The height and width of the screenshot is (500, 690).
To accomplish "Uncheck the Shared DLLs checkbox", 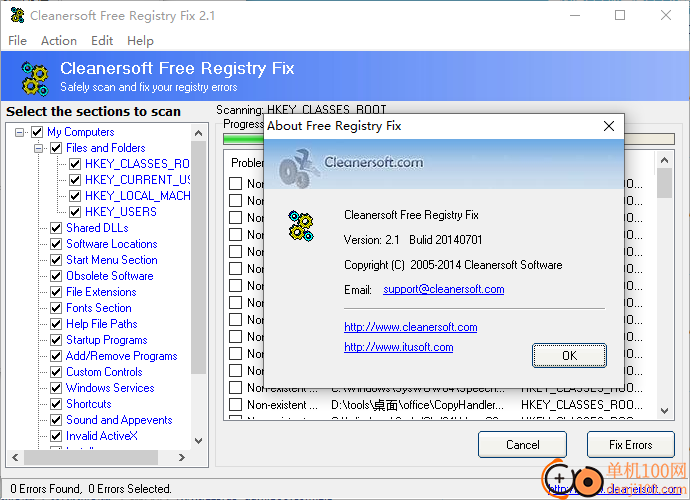I will tap(56, 228).
